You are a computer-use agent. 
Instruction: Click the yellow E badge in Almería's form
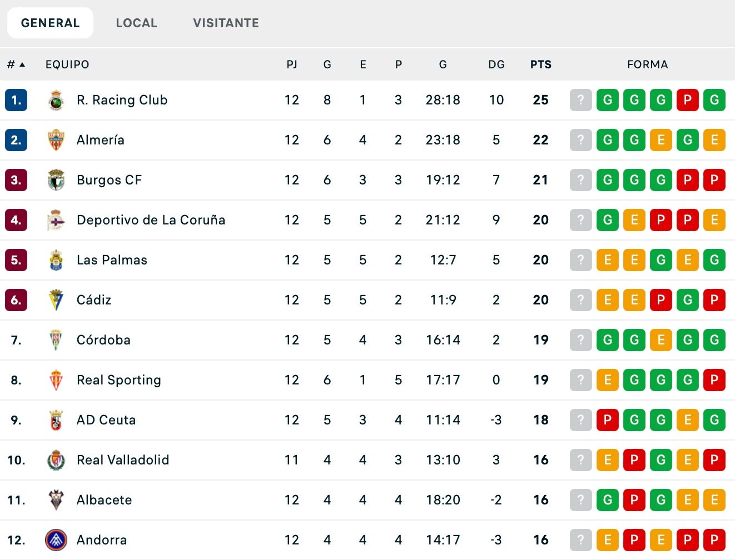661,140
